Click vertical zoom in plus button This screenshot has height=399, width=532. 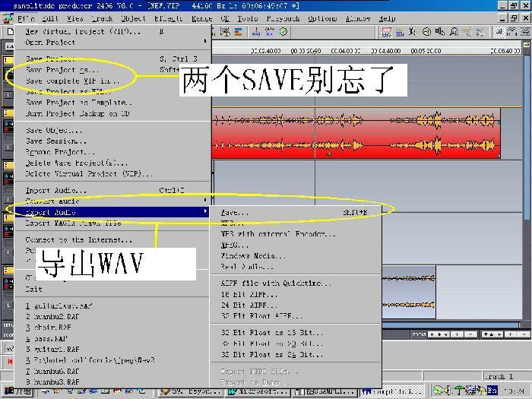tap(511, 334)
